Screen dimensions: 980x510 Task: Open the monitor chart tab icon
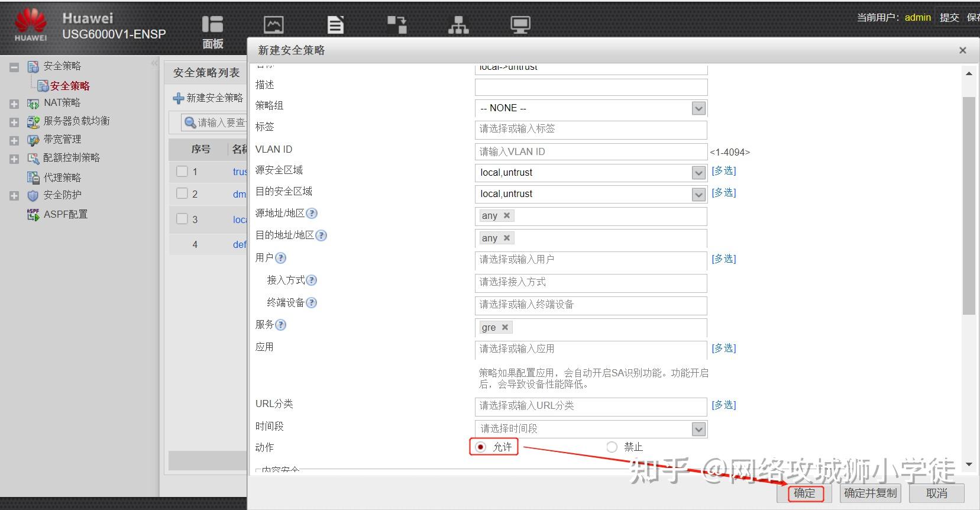tap(273, 25)
